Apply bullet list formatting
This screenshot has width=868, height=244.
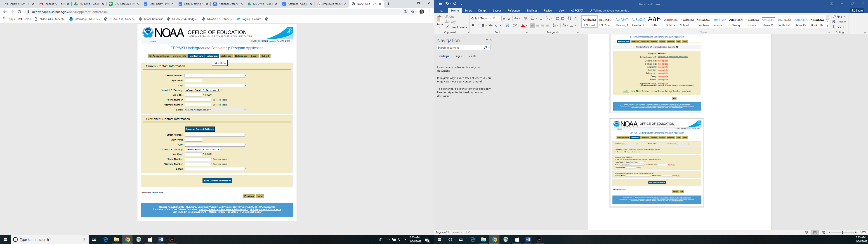532,19
